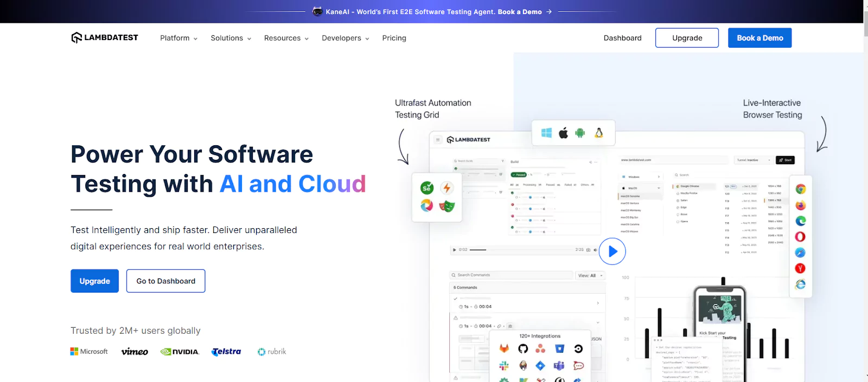The height and width of the screenshot is (382, 868).
Task: Click the volume icon in video bar
Action: pos(595,250)
